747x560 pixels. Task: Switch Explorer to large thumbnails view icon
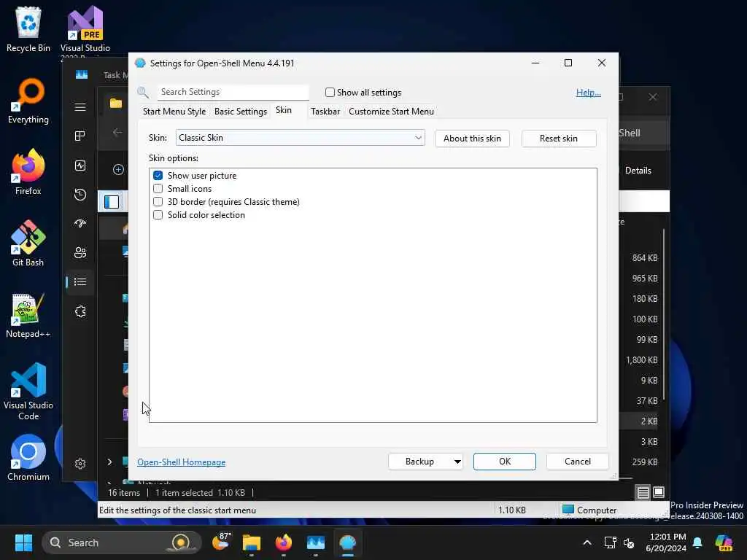(x=659, y=492)
